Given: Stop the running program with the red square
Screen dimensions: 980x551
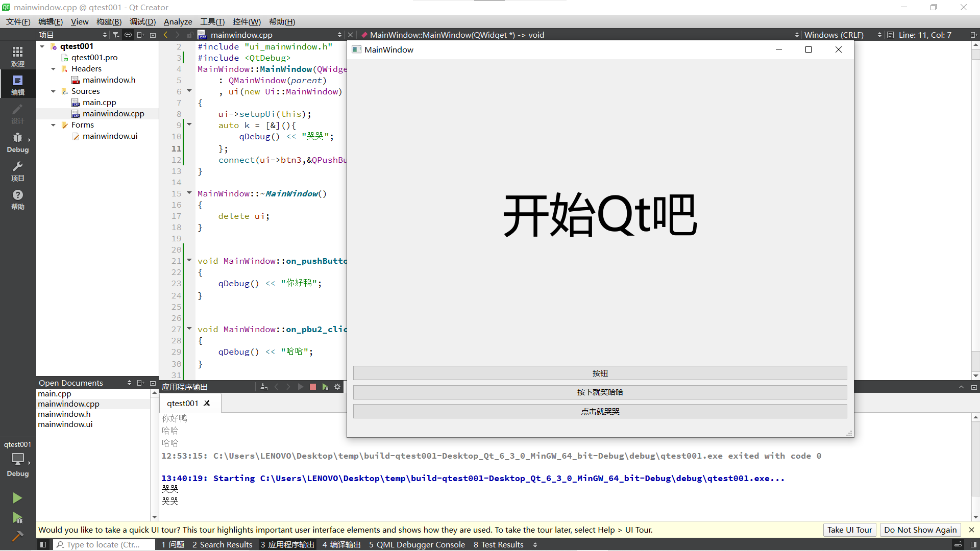Looking at the screenshot, I should [313, 387].
